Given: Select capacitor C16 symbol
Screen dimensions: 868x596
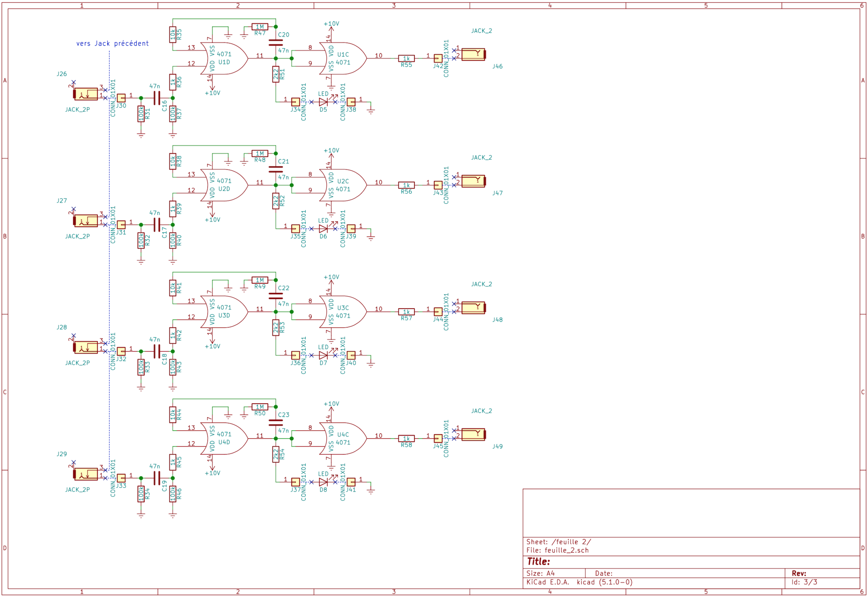Looking at the screenshot, I should [x=157, y=98].
